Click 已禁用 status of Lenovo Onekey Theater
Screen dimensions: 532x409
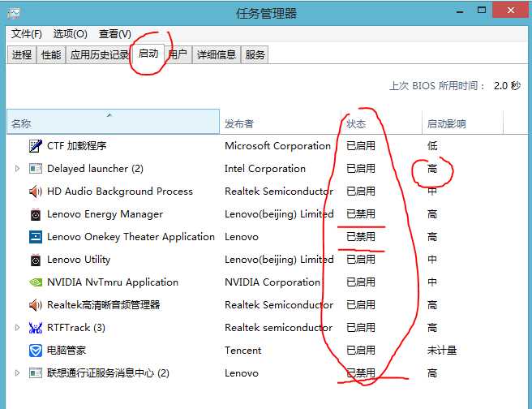(x=361, y=237)
